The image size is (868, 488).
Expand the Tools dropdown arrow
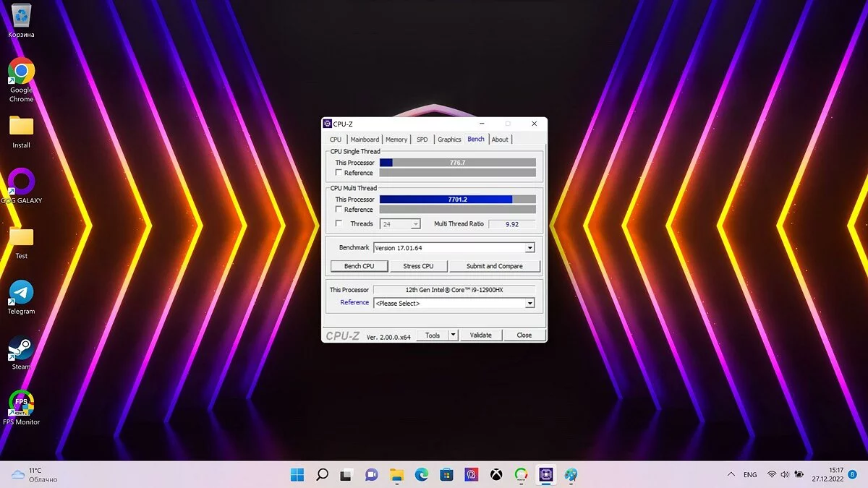point(454,335)
